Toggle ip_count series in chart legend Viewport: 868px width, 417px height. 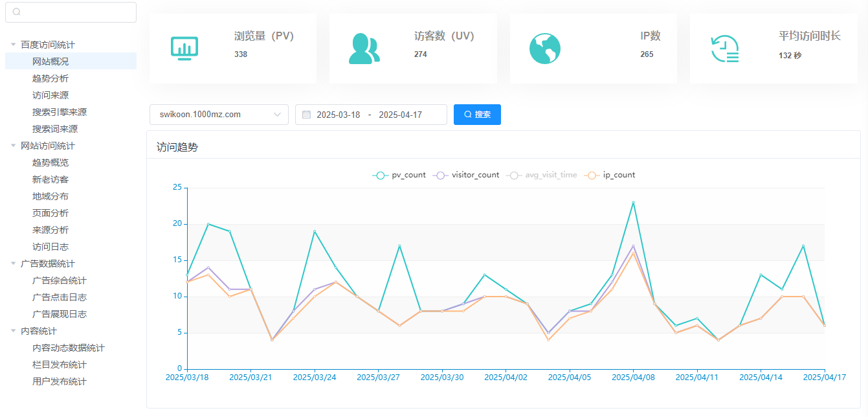pyautogui.click(x=610, y=175)
